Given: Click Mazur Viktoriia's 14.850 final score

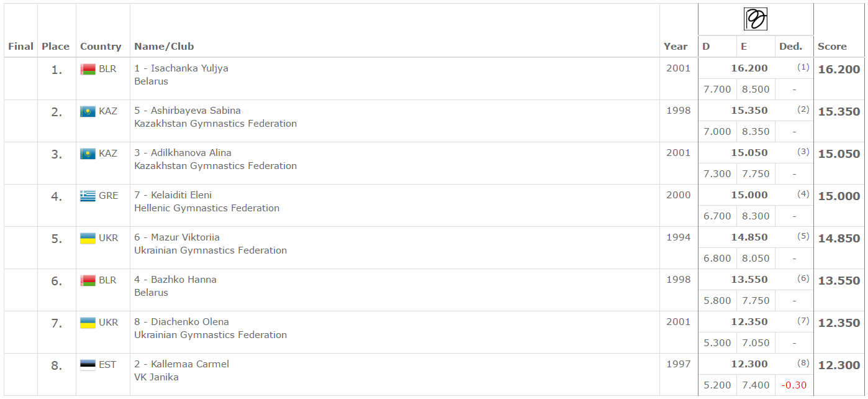Looking at the screenshot, I should 839,239.
